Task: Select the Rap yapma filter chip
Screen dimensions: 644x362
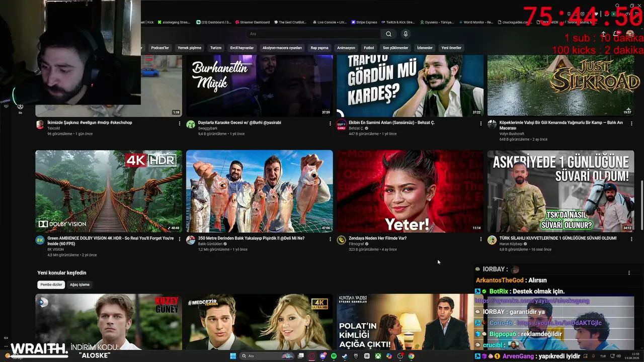Action: 319,48
